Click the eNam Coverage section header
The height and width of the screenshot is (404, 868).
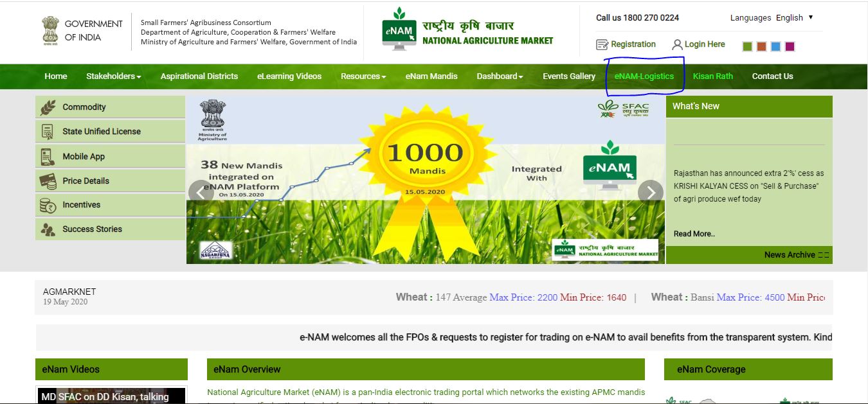[748, 369]
